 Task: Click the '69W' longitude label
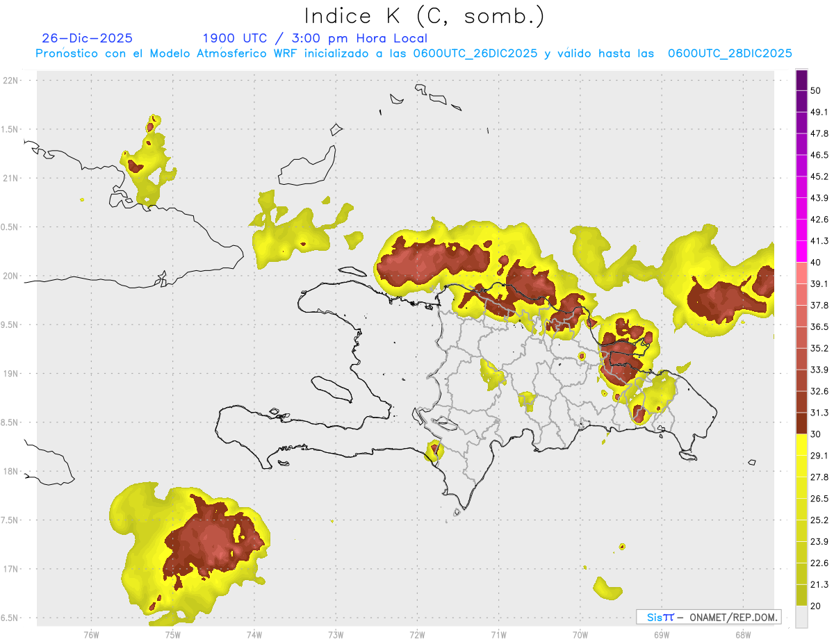click(662, 634)
